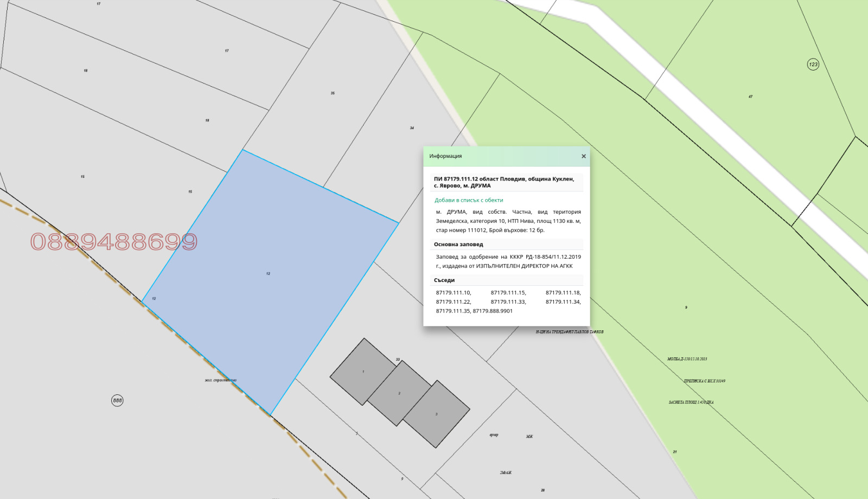The height and width of the screenshot is (499, 868).
Task: Click the circled 888 district marker
Action: [117, 400]
